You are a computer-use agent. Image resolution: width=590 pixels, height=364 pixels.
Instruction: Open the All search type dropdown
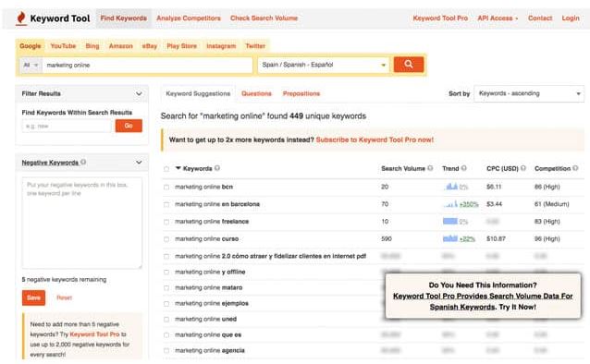click(x=31, y=65)
